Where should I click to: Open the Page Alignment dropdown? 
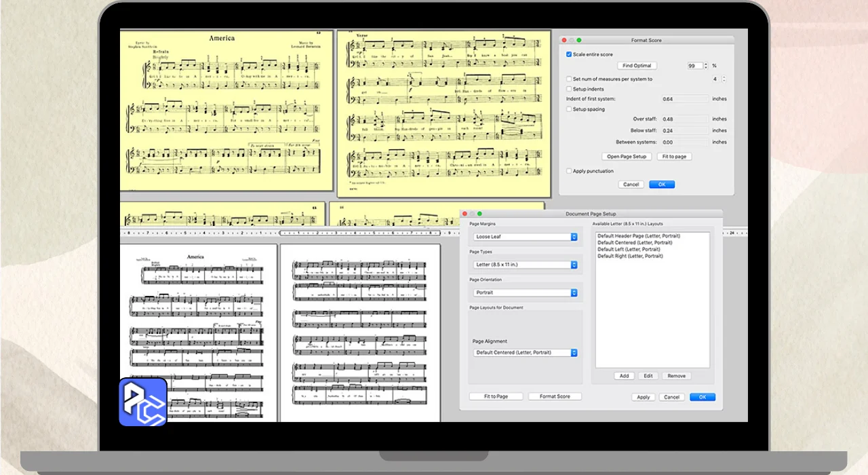point(526,353)
